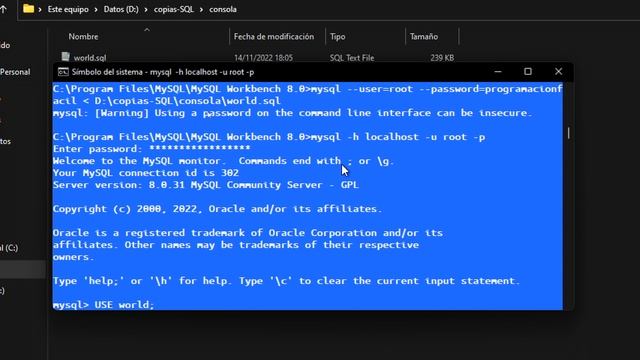Minimize the command prompt window
The image size is (640, 360).
[x=498, y=71]
